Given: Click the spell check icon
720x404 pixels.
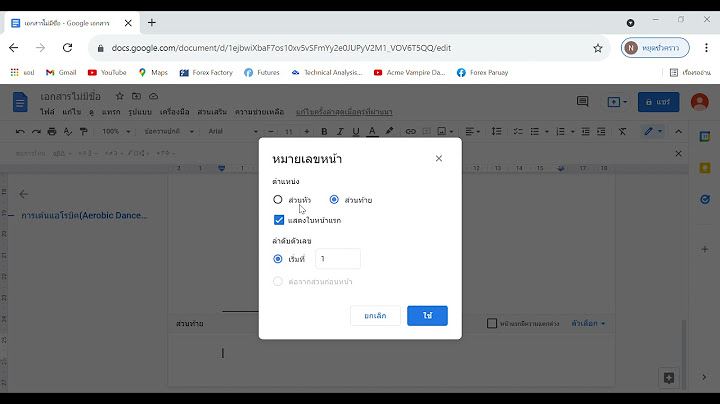Looking at the screenshot, I should click(x=68, y=132).
